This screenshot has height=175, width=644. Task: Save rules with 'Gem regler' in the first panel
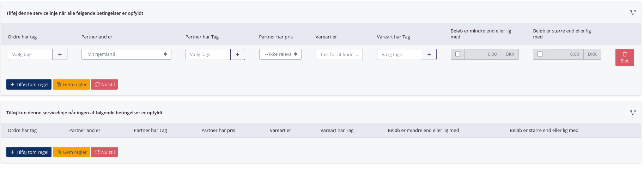point(71,84)
